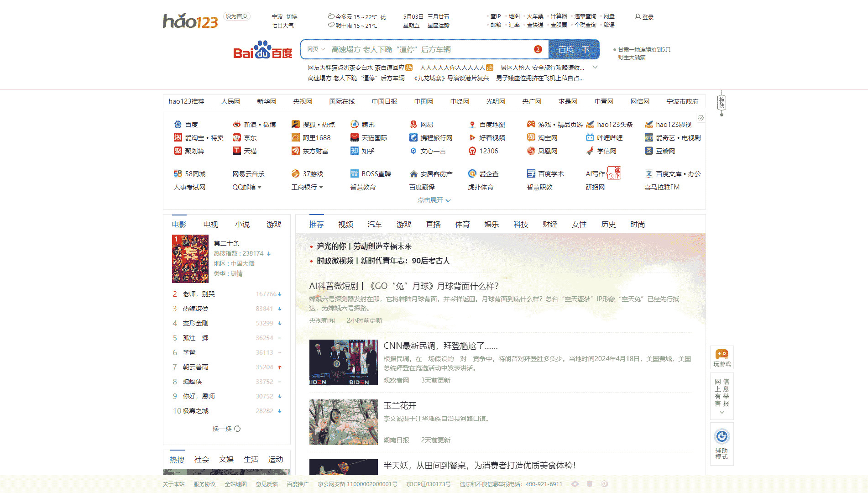868x493 pixels.
Task: Select the 小说 tab
Action: (242, 224)
